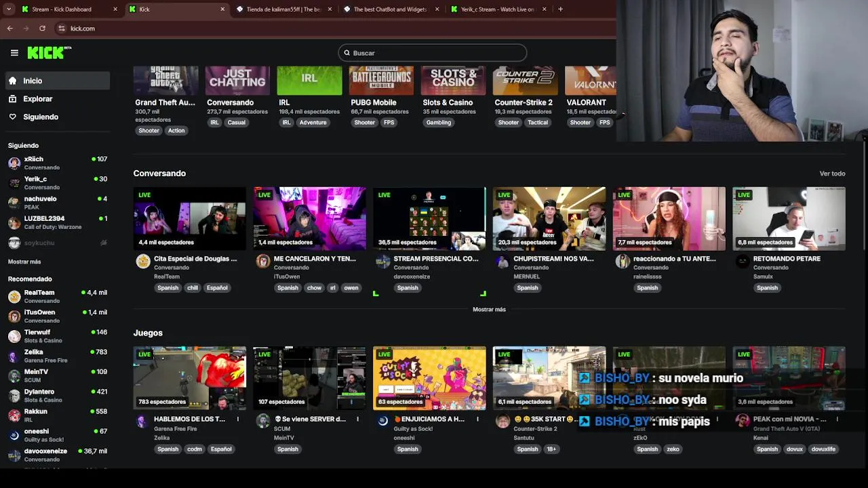This screenshot has height=488, width=868.
Task: Click the browser back arrow
Action: point(9,28)
